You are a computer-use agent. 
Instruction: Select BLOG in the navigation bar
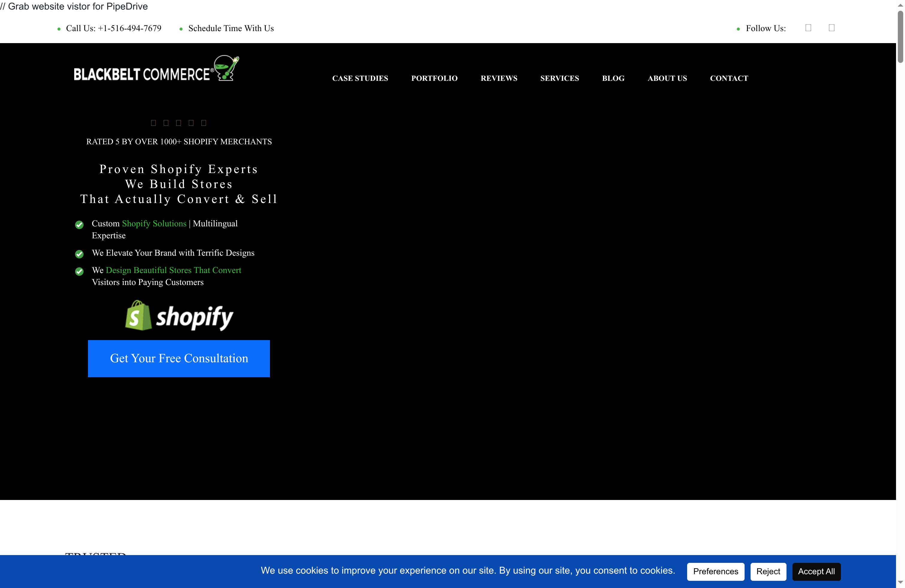[613, 78]
